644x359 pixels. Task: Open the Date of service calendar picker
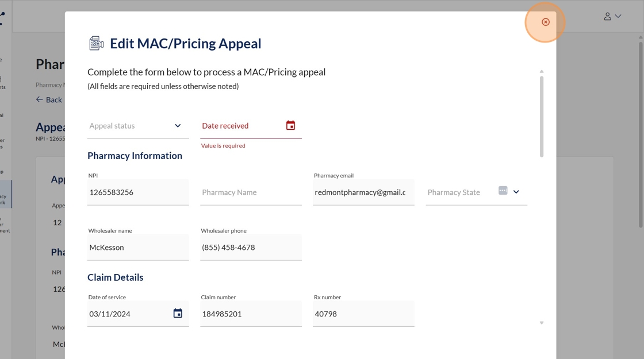pos(178,313)
